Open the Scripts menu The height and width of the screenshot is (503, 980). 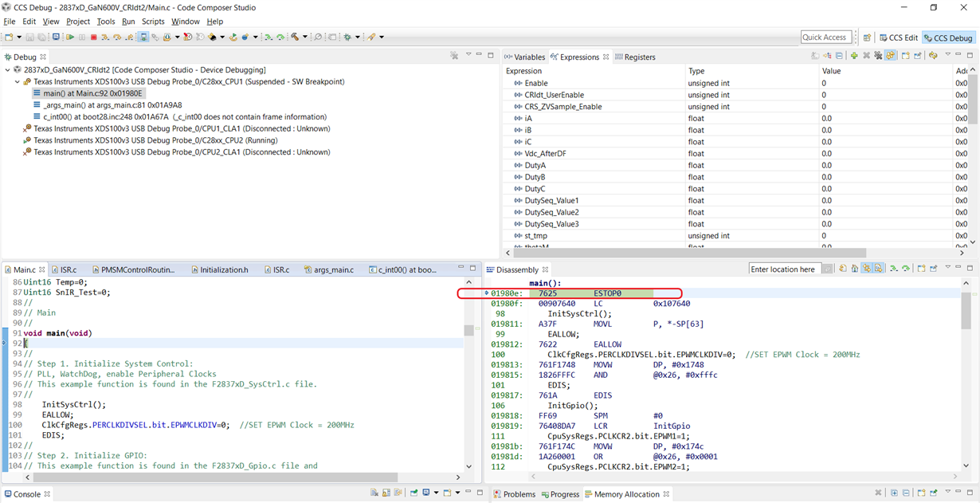[x=153, y=22]
